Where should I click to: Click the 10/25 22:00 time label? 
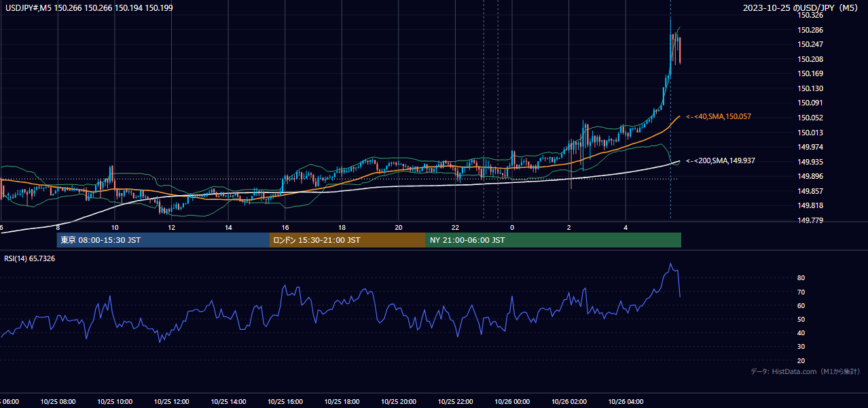point(455,402)
